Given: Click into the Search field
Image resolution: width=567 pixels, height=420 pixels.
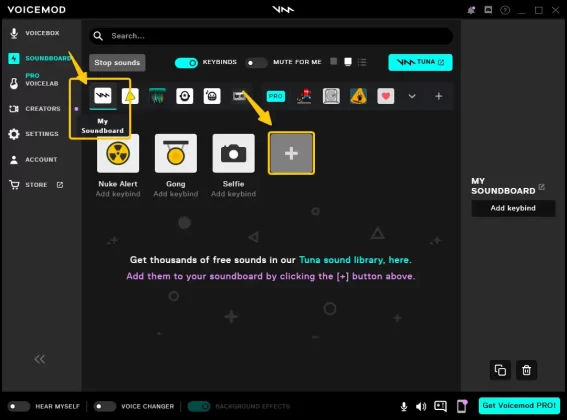Looking at the screenshot, I should (271, 36).
